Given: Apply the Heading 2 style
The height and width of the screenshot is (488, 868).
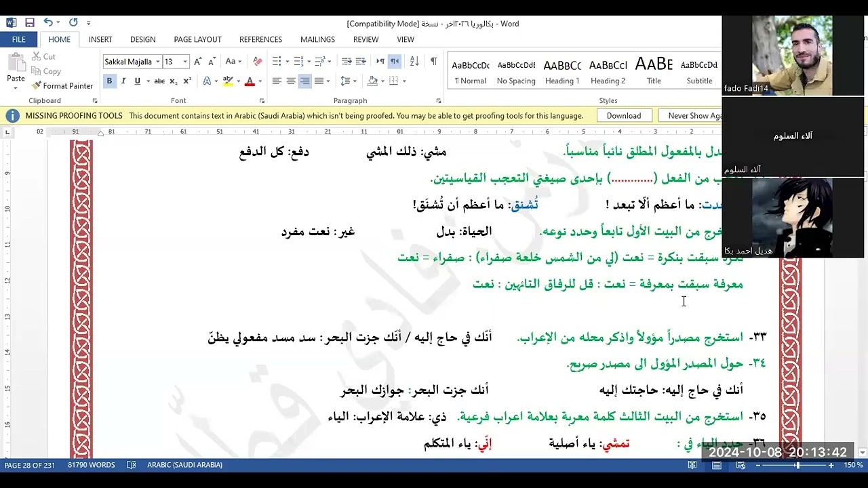Looking at the screenshot, I should (x=608, y=71).
